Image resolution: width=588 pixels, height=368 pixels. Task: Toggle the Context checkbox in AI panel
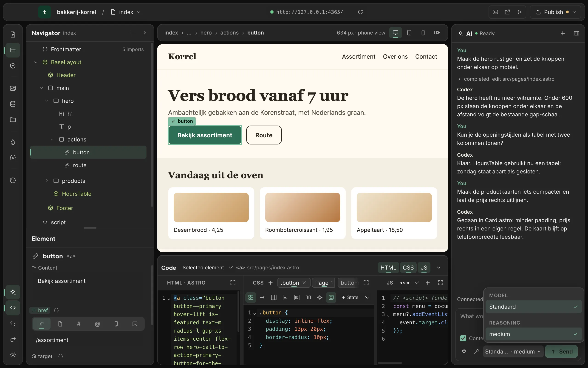[x=463, y=338]
